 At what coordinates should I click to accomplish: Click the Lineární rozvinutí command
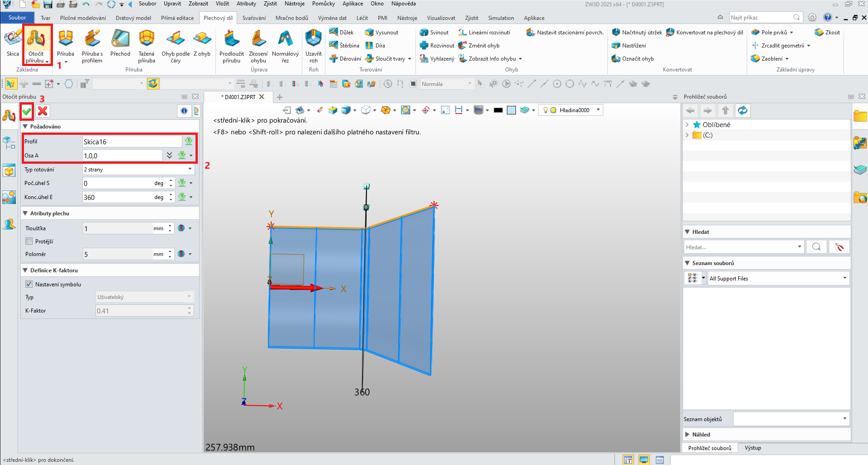[x=484, y=33]
